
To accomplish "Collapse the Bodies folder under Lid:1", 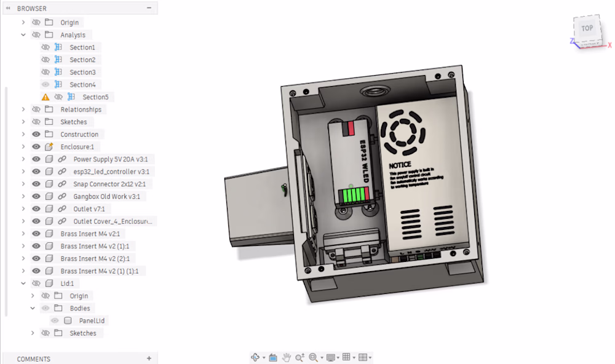I will (x=33, y=308).
